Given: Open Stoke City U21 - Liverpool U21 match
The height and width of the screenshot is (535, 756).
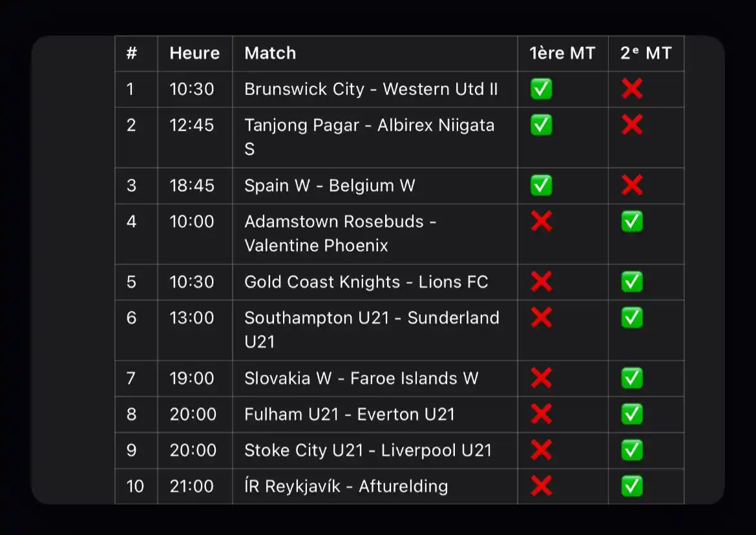Looking at the screenshot, I should pyautogui.click(x=368, y=450).
